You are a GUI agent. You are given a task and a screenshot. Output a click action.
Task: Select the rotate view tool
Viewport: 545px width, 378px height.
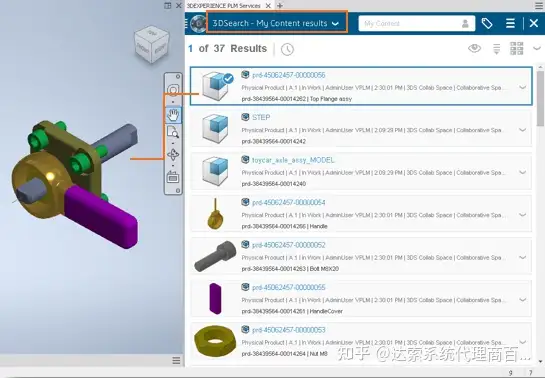pyautogui.click(x=173, y=155)
